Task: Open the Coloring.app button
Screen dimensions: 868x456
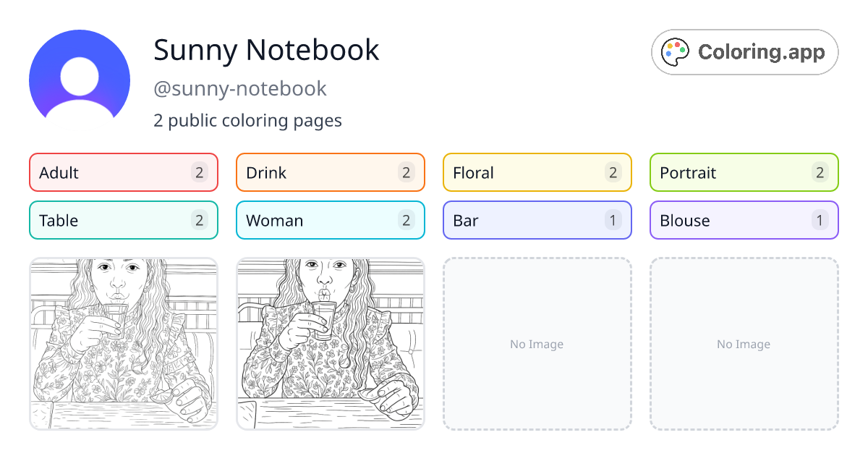Action: click(745, 52)
